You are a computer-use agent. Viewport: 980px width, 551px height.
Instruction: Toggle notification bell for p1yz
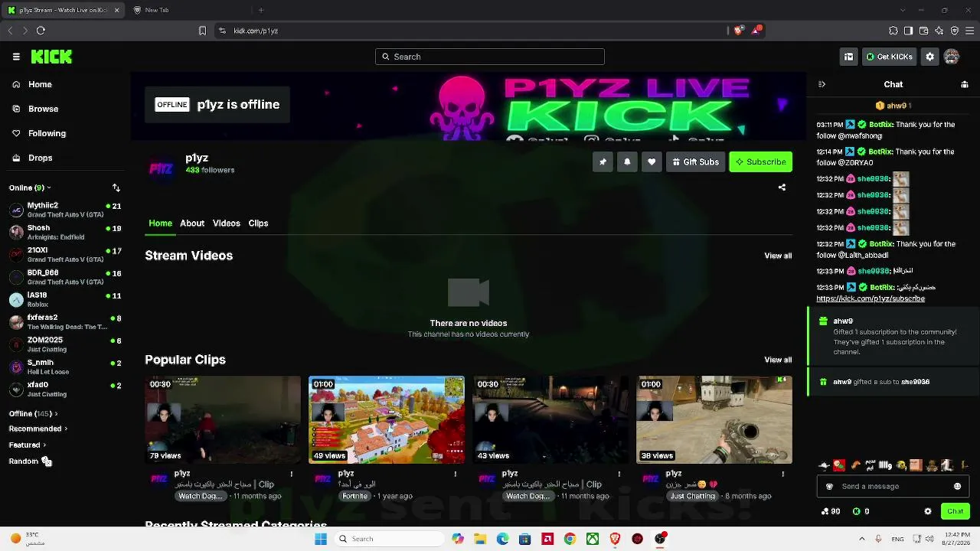pos(627,161)
